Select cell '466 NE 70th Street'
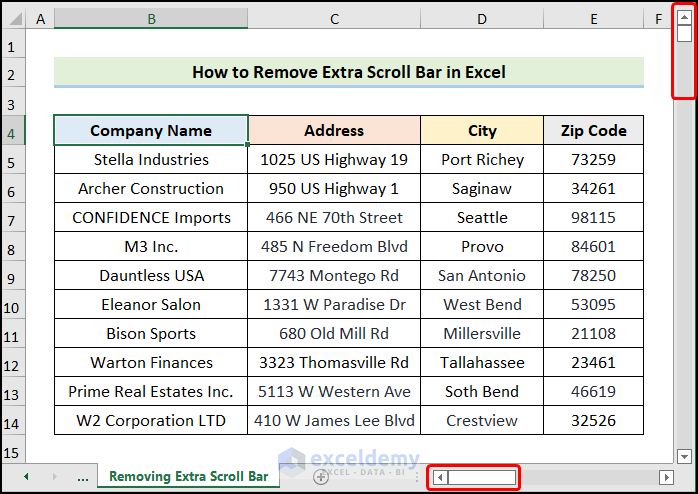This screenshot has height=494, width=698. [334, 217]
